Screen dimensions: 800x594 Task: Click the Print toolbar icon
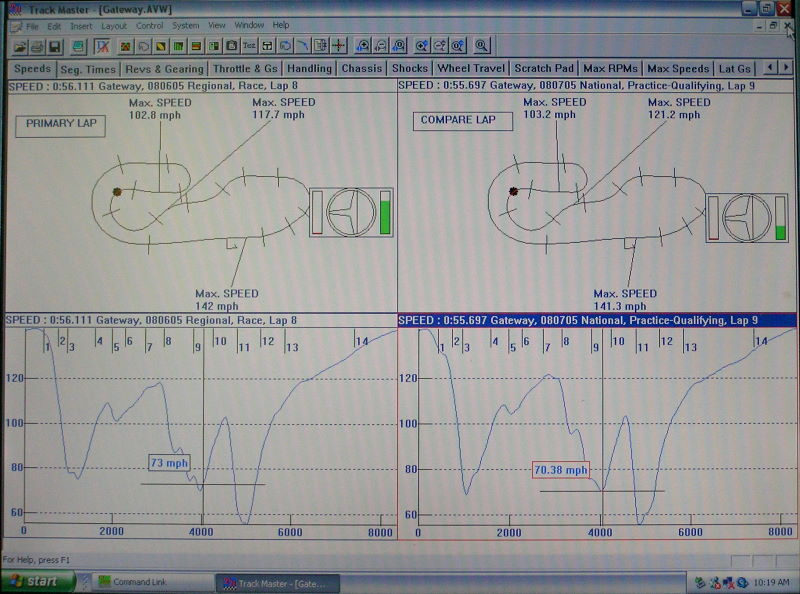tap(37, 46)
